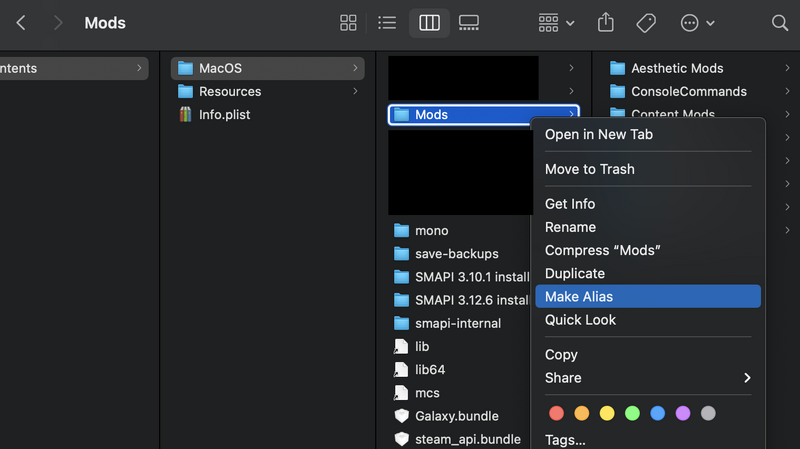Open the Edit Tags toolbar button
This screenshot has height=449, width=800.
coord(646,23)
